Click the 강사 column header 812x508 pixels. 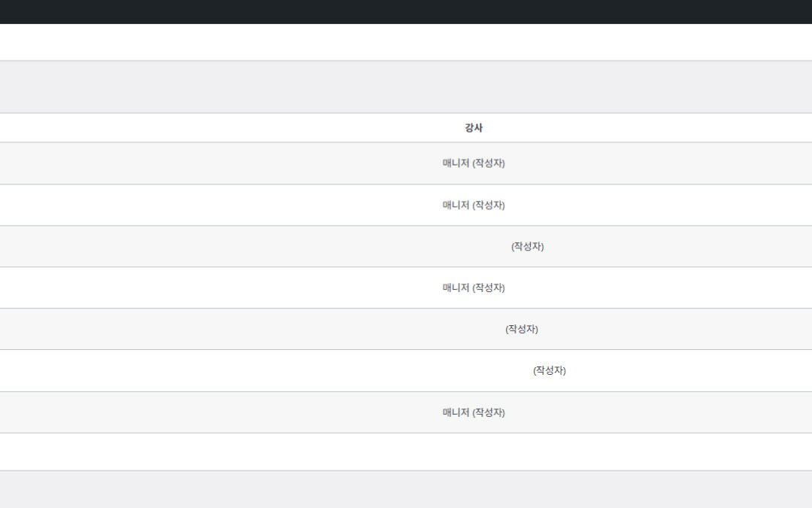[x=474, y=127]
